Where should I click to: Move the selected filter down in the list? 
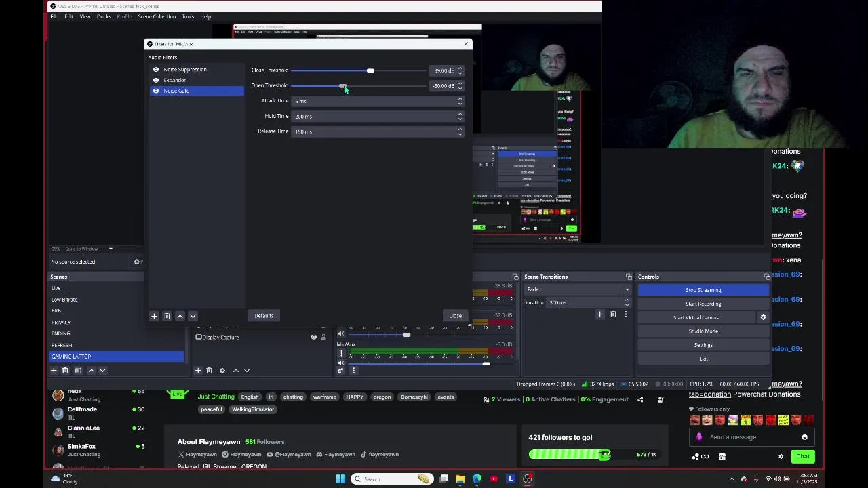pyautogui.click(x=193, y=316)
